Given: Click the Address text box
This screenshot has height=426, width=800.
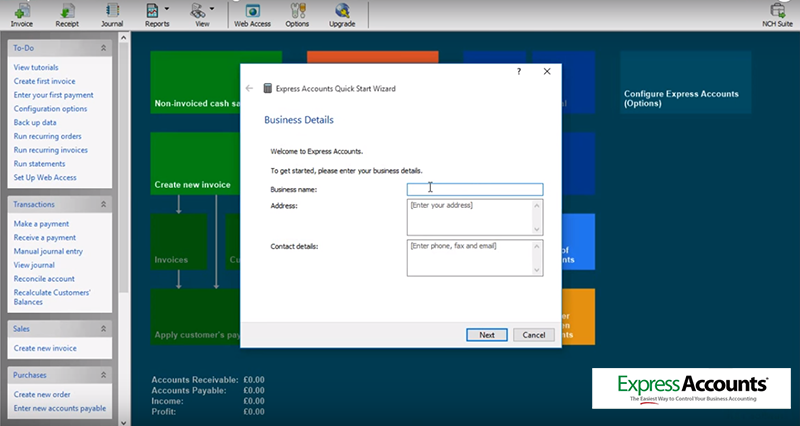Looking at the screenshot, I should point(469,216).
